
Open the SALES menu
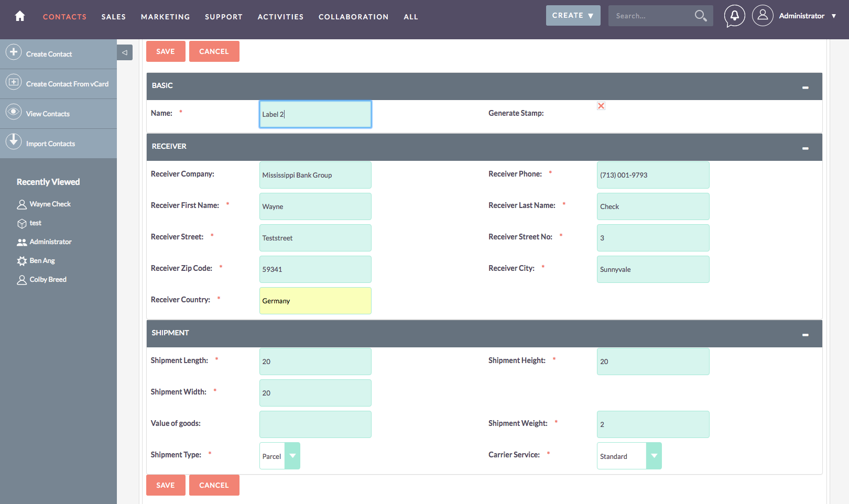point(113,17)
